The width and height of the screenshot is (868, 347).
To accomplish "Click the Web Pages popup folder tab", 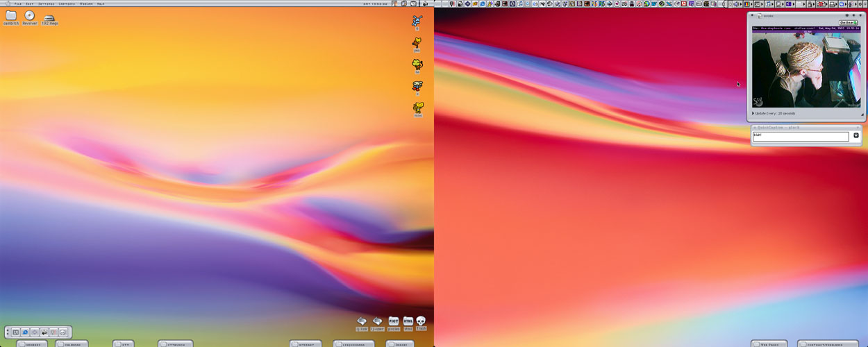I will 769,344.
